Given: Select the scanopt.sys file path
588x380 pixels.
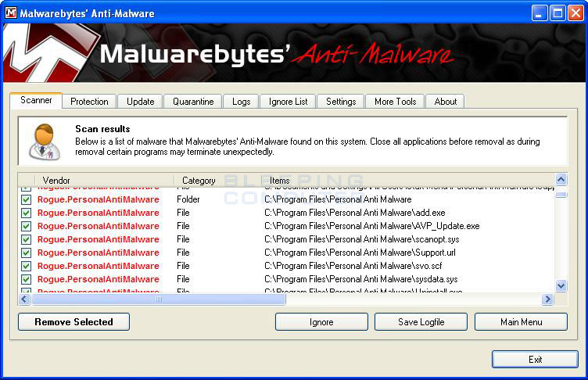Looking at the screenshot, I should 362,239.
